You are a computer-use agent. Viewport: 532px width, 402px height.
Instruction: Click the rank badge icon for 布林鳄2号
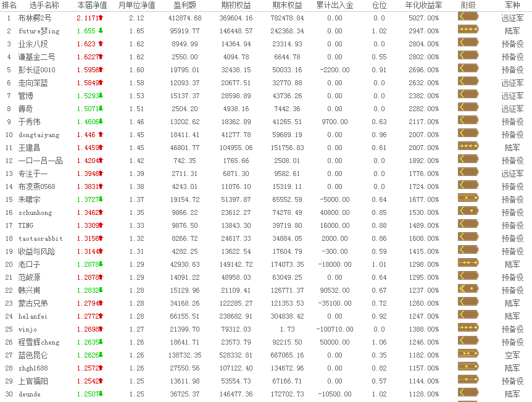(x=468, y=16)
